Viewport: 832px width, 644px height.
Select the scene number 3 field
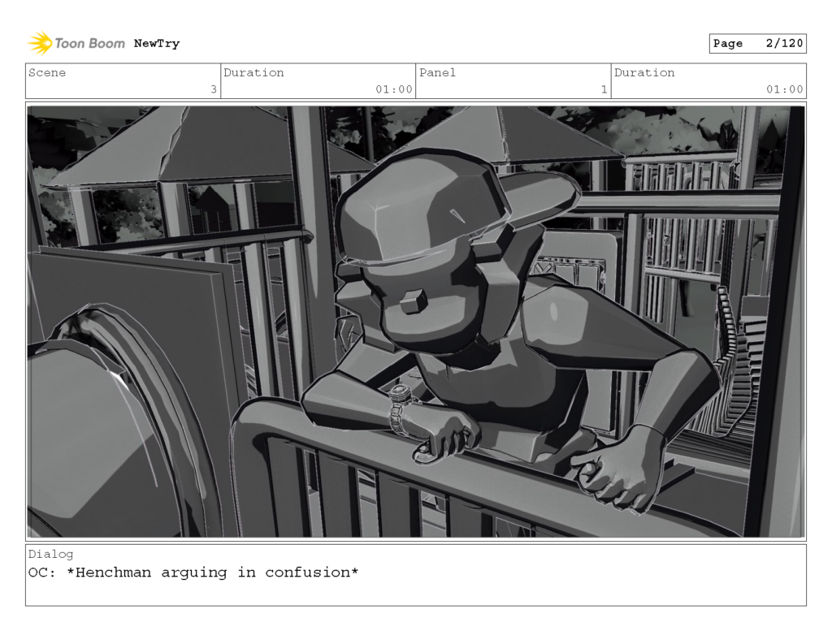212,89
